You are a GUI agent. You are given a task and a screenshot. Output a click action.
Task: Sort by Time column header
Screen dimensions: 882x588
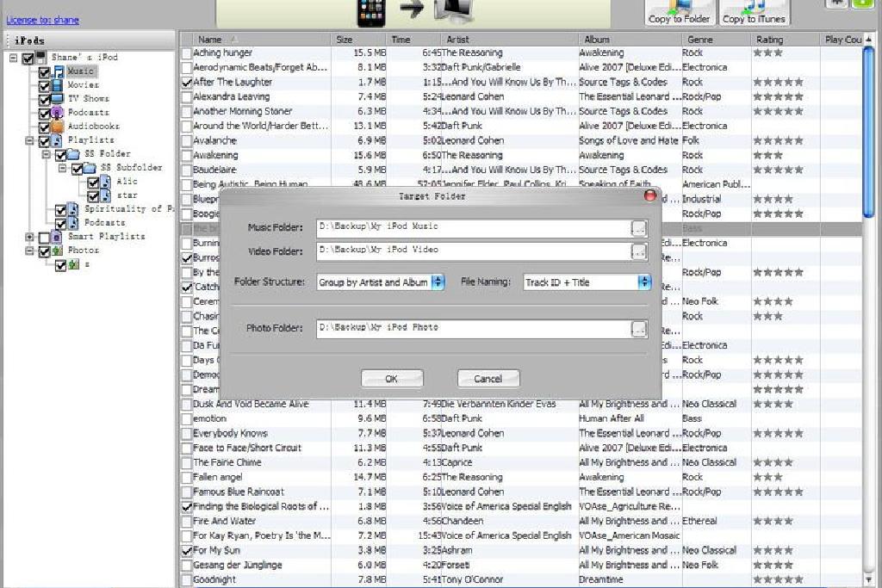(413, 40)
